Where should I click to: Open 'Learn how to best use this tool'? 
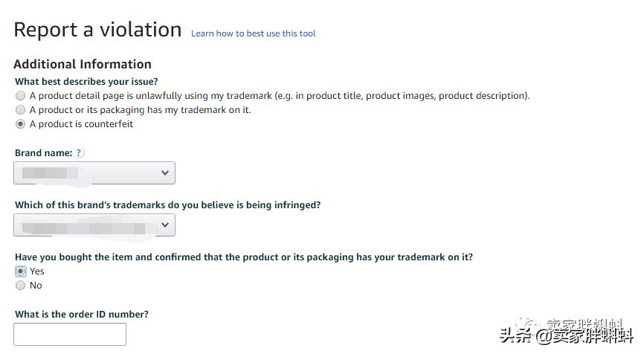(253, 33)
